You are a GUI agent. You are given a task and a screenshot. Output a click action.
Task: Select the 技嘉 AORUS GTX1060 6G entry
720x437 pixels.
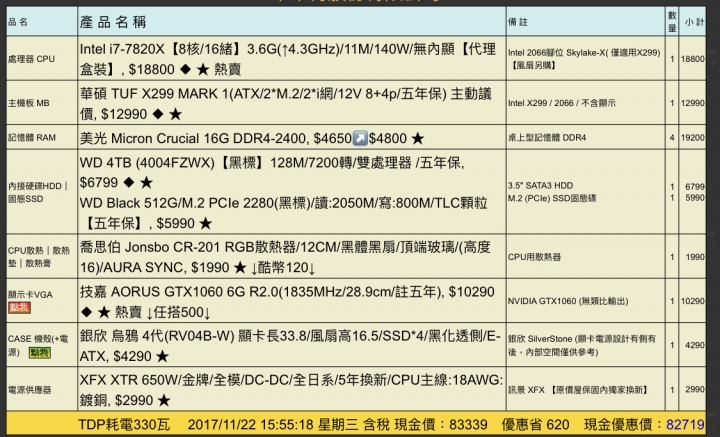tap(287, 302)
